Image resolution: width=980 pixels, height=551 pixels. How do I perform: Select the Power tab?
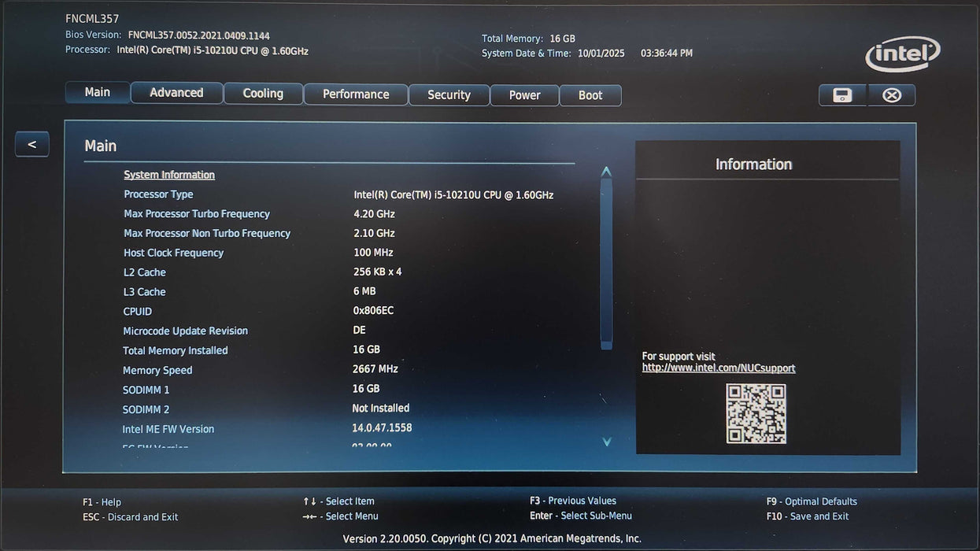coord(524,95)
